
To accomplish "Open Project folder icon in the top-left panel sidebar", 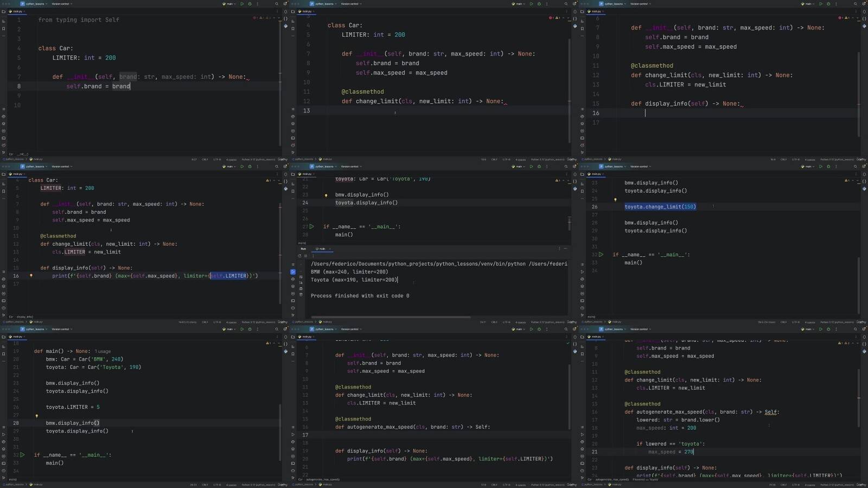I will pos(4,11).
